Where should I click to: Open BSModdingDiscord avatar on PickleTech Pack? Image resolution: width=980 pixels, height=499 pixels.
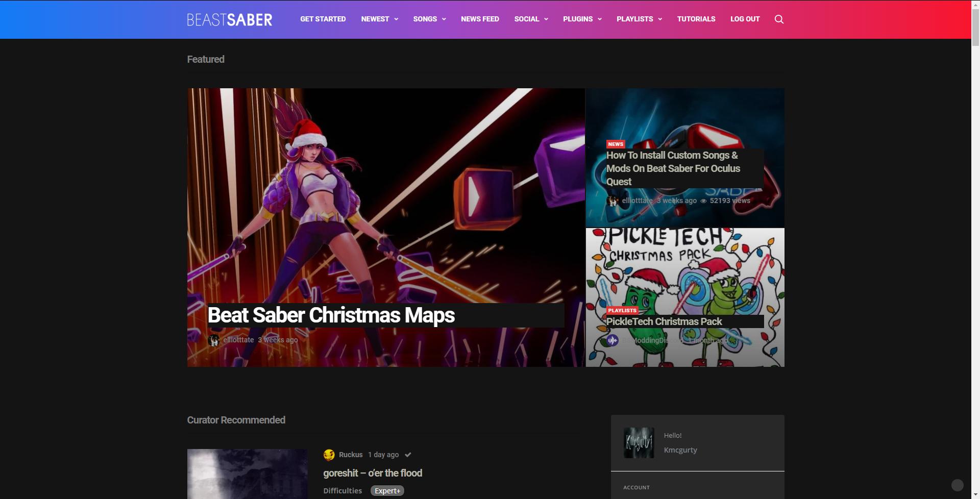coord(612,340)
